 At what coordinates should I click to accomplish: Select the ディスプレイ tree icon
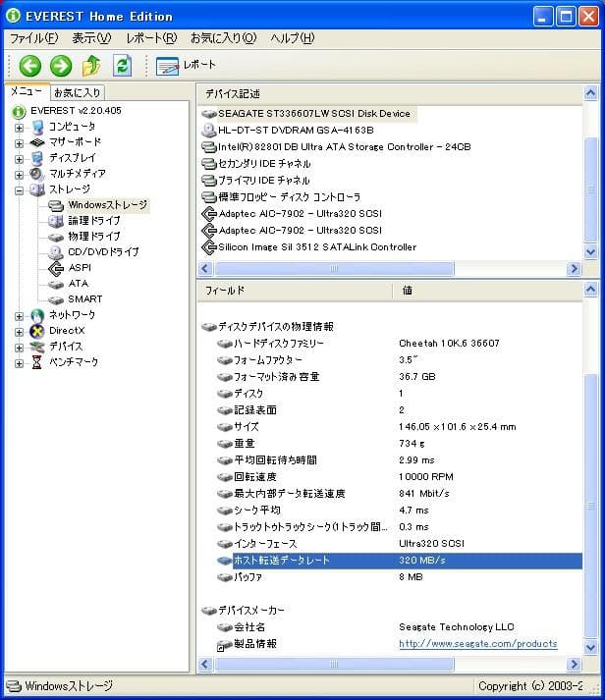[x=37, y=158]
